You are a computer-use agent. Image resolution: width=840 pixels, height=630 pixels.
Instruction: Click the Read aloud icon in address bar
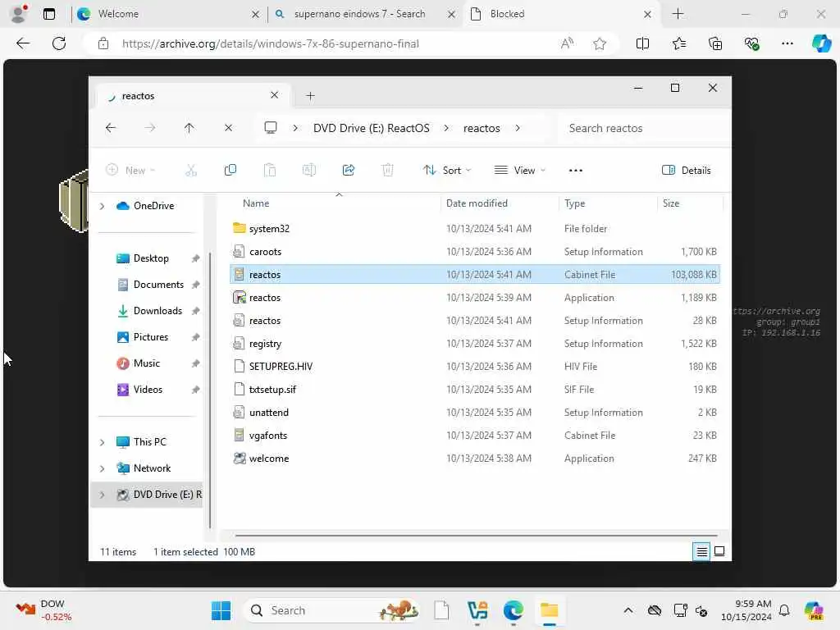click(567, 43)
